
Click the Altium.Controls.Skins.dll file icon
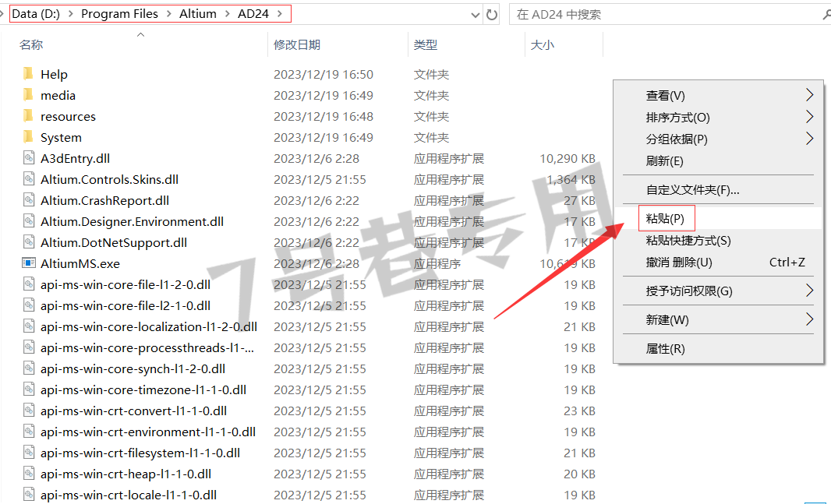coord(29,179)
